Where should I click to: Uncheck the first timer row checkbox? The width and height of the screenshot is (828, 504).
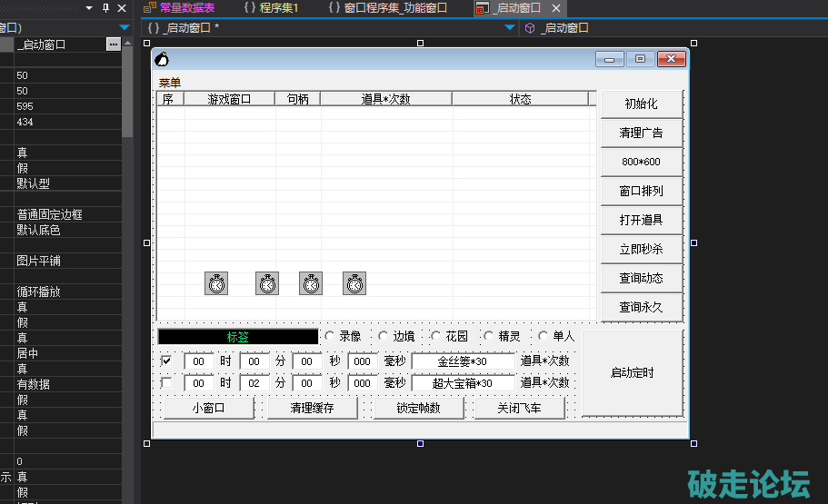tap(166, 361)
